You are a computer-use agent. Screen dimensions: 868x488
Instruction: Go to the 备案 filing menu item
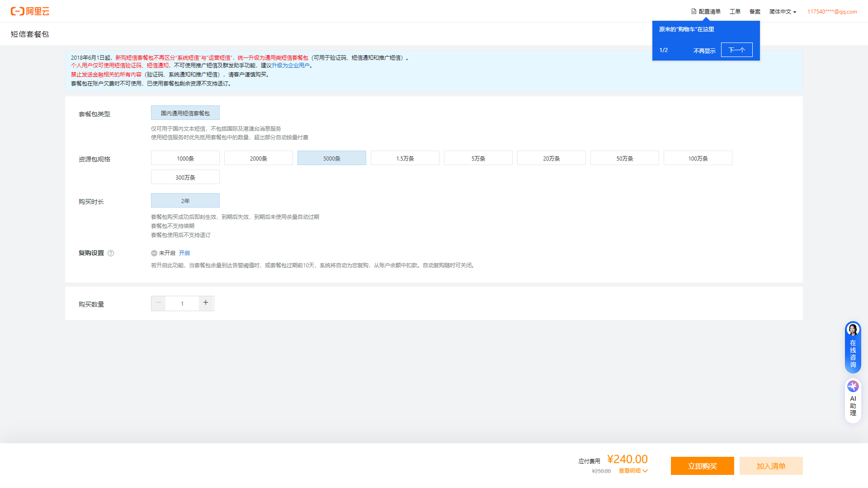coord(755,12)
